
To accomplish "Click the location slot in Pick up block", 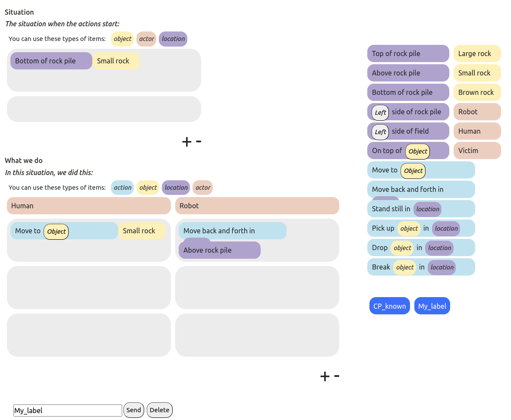I will (446, 229).
